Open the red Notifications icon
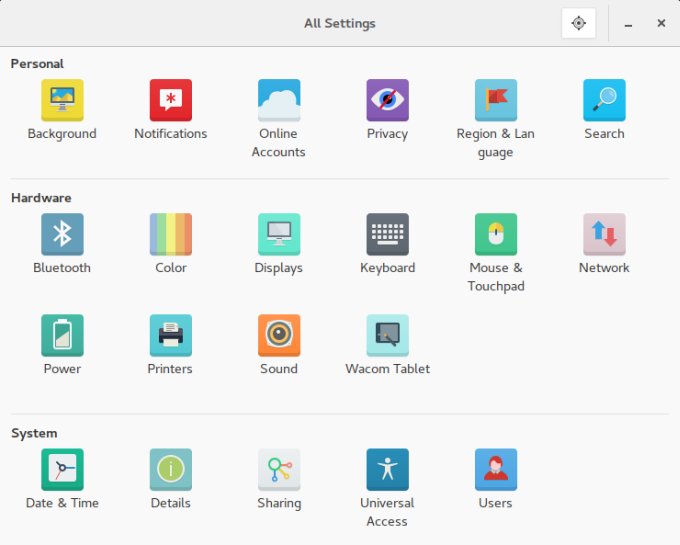The image size is (680, 545). [170, 100]
